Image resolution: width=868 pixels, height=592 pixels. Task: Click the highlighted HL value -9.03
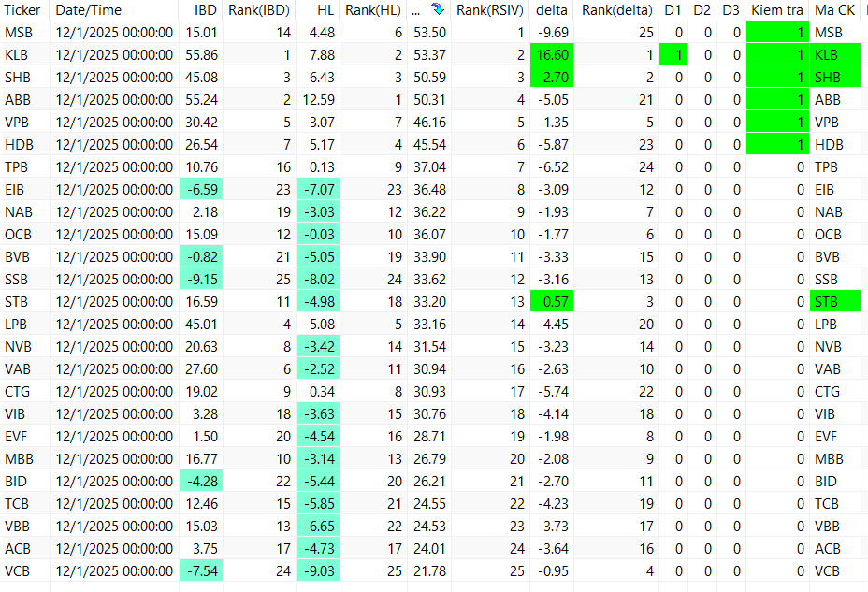[318, 571]
